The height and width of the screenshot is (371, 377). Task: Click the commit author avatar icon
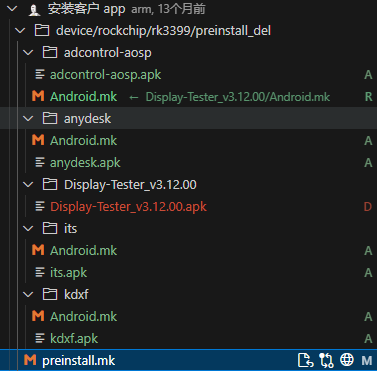point(34,9)
